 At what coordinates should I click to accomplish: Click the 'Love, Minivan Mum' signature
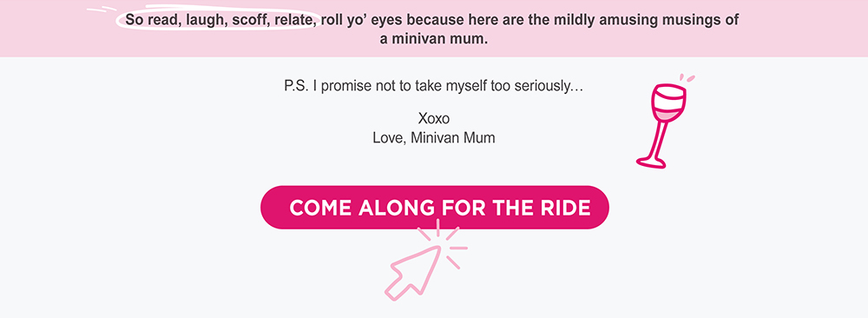434,138
